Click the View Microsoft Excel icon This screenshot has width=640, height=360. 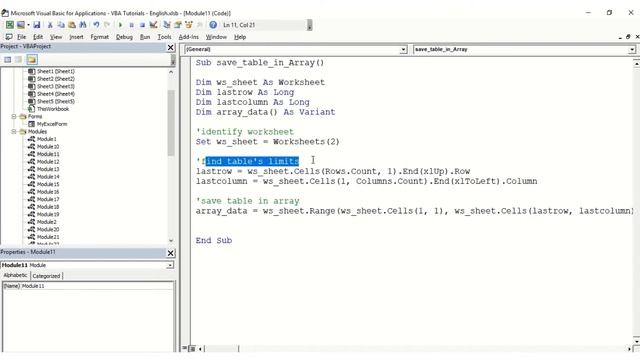(9, 25)
